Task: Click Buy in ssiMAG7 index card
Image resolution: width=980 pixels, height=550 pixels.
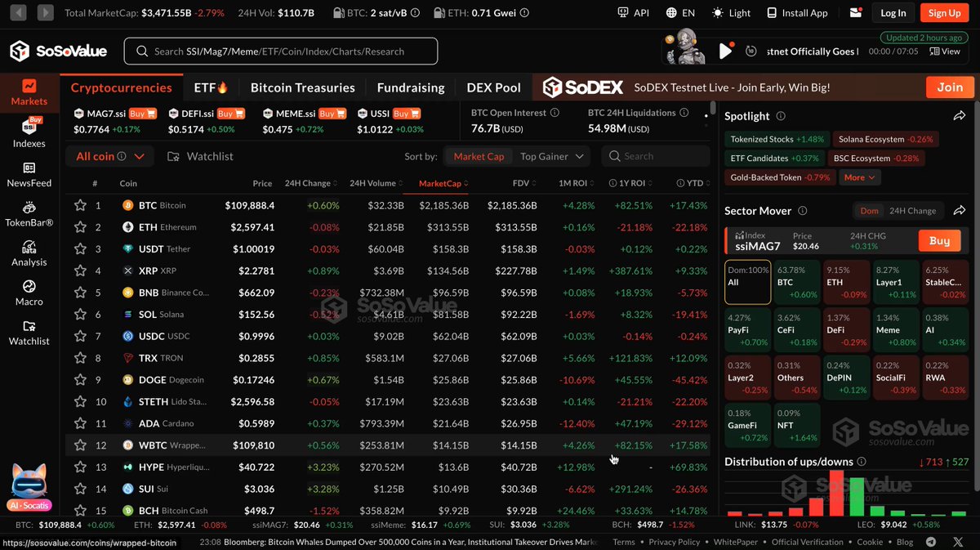Action: coord(939,240)
